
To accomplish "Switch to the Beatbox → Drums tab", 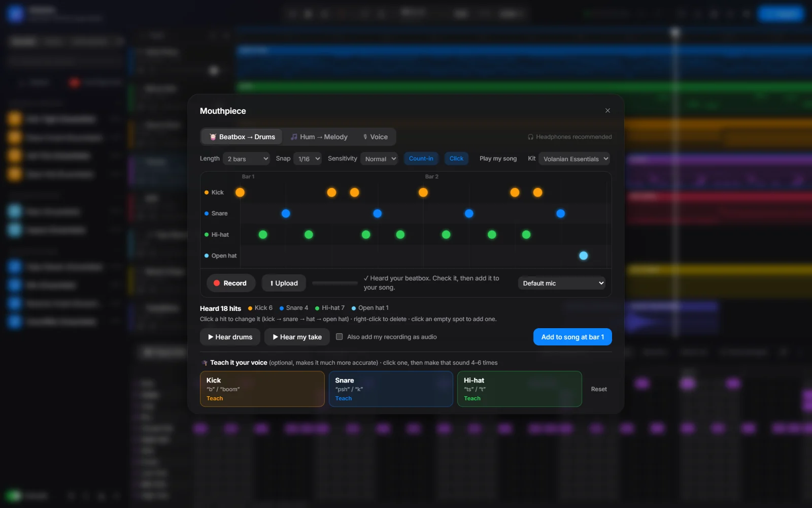I will (242, 137).
